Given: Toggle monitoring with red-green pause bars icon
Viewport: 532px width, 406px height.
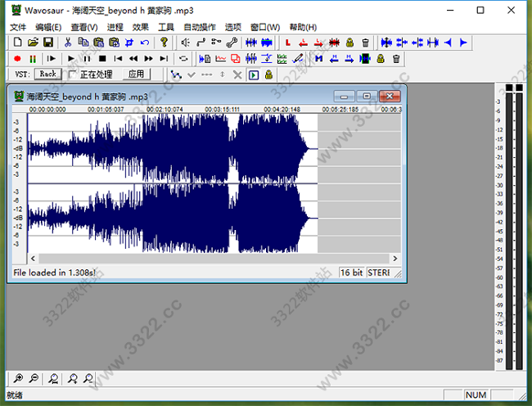Looking at the screenshot, I should 33,59.
